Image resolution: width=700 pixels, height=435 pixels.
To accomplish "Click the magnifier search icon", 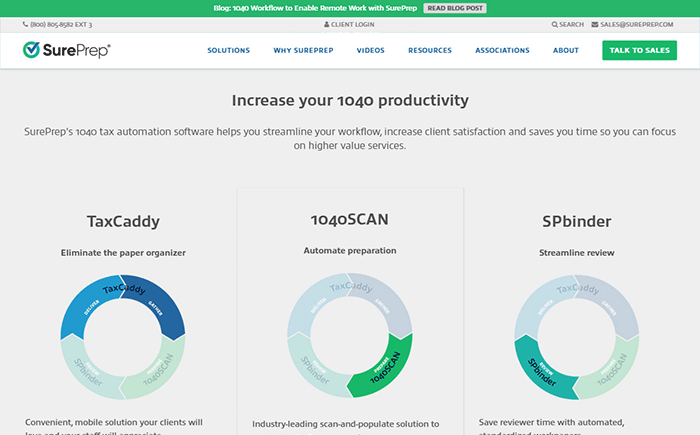I will point(554,25).
